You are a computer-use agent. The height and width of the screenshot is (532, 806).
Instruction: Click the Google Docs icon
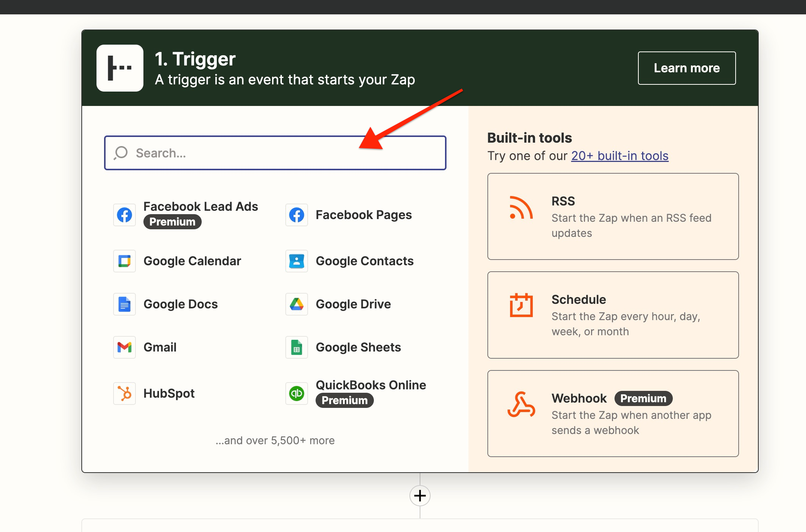[x=124, y=304]
